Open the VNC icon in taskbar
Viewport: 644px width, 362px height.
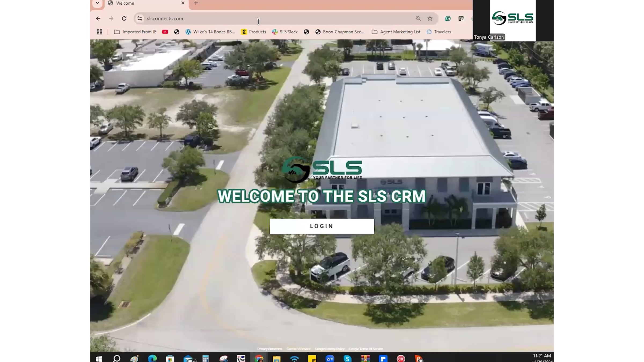[241, 358]
